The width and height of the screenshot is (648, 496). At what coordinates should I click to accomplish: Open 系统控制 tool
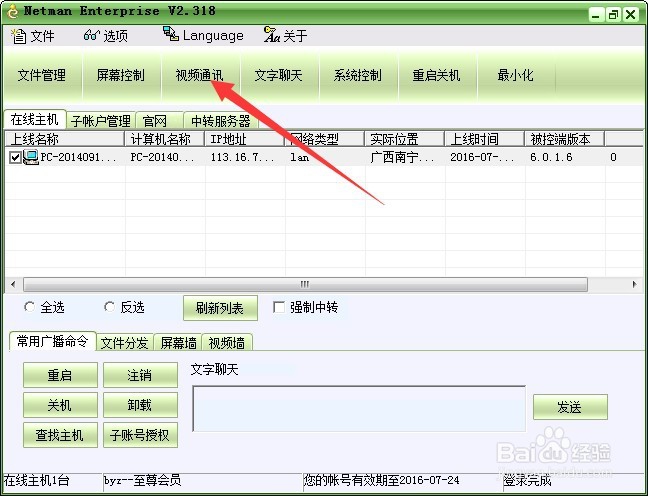pyautogui.click(x=357, y=75)
